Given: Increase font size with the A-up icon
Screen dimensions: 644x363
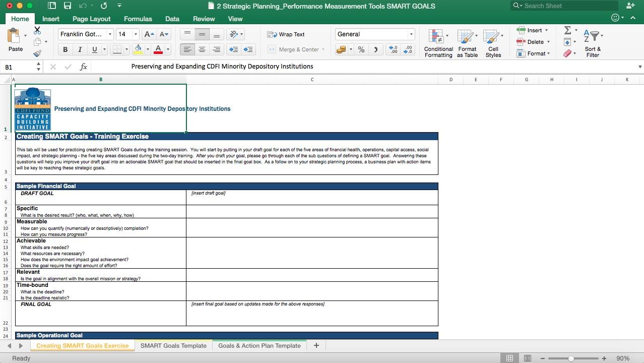Looking at the screenshot, I should (149, 34).
